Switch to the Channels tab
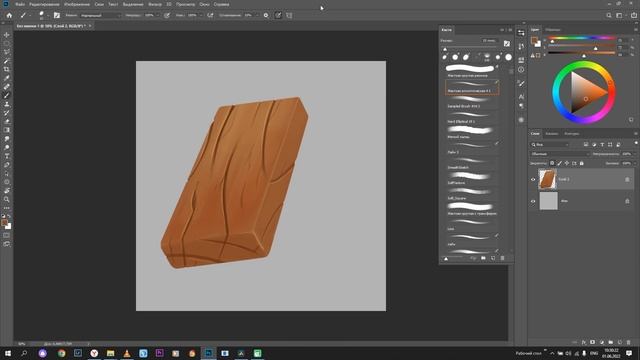 [x=551, y=133]
